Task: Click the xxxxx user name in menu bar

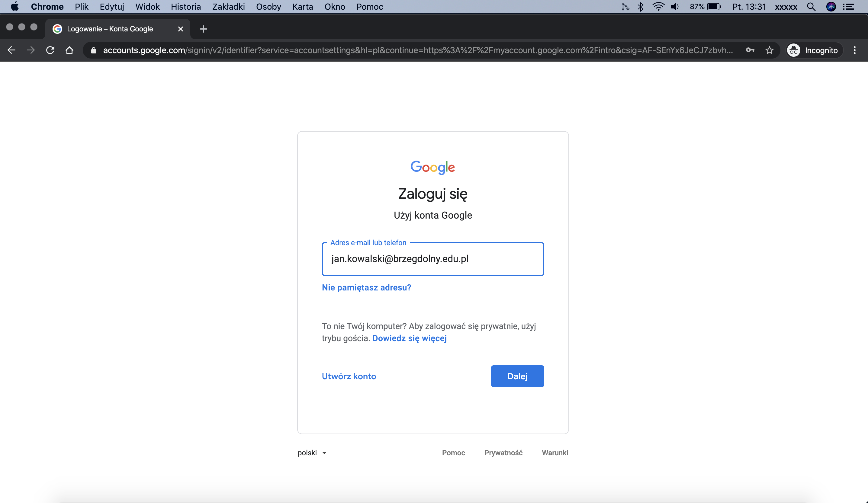Action: tap(786, 7)
